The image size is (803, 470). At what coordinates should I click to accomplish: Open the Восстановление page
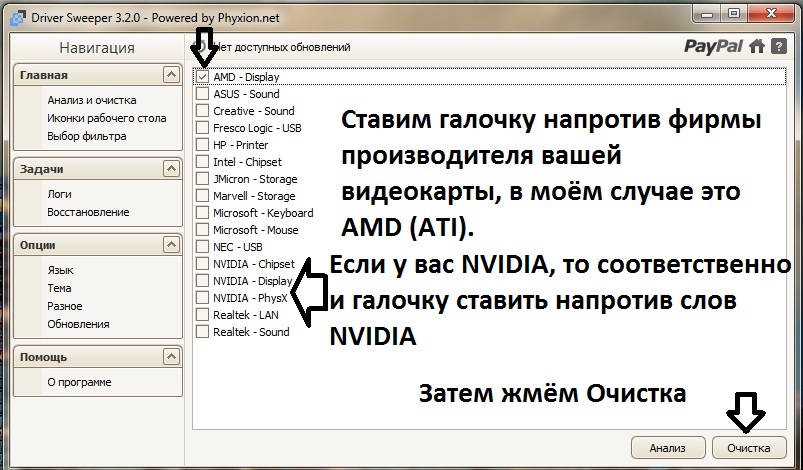click(x=88, y=212)
